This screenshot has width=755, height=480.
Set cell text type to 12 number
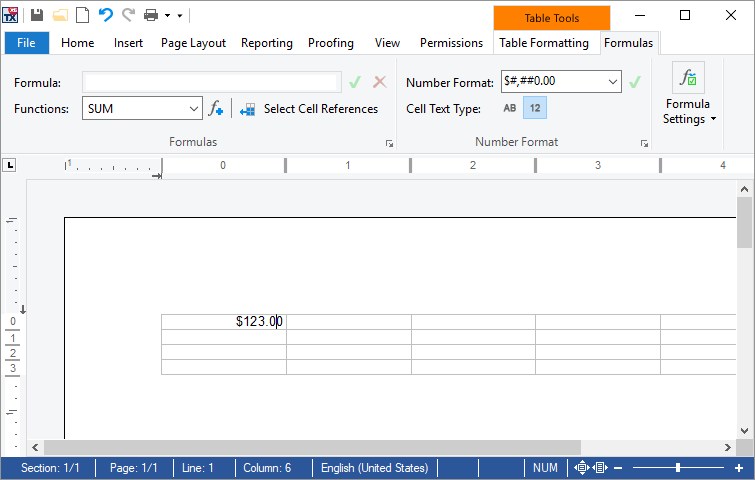click(x=535, y=108)
